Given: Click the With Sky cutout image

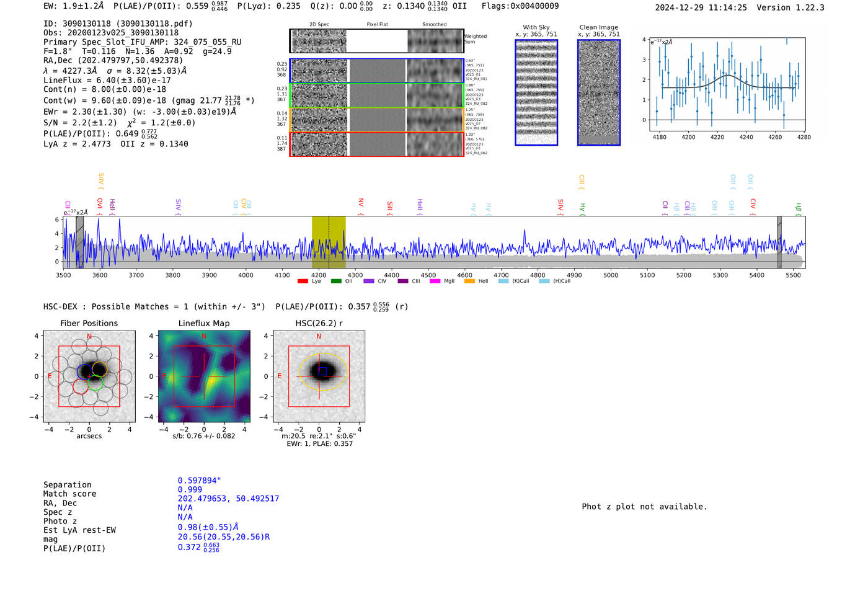Looking at the screenshot, I should click(536, 92).
